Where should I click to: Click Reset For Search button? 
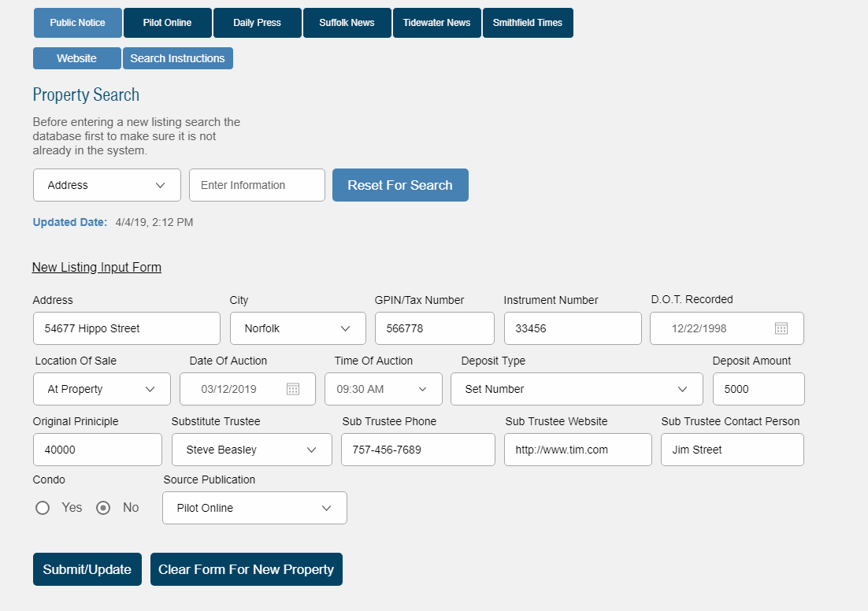tap(400, 185)
